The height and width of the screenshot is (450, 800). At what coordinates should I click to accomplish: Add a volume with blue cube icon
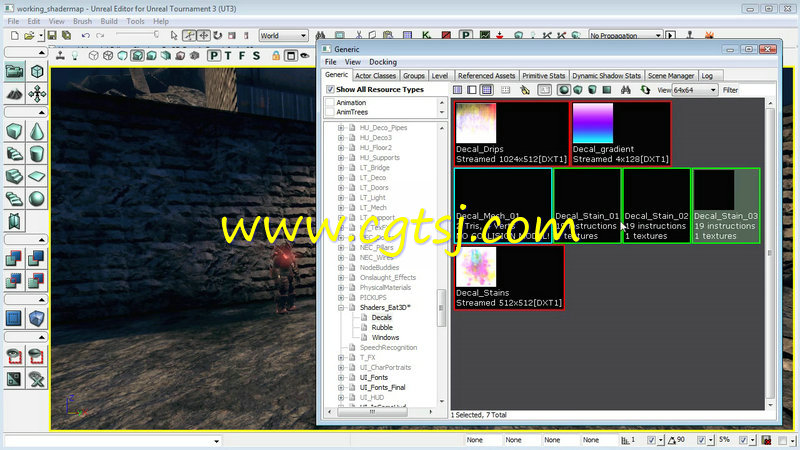[x=37, y=318]
